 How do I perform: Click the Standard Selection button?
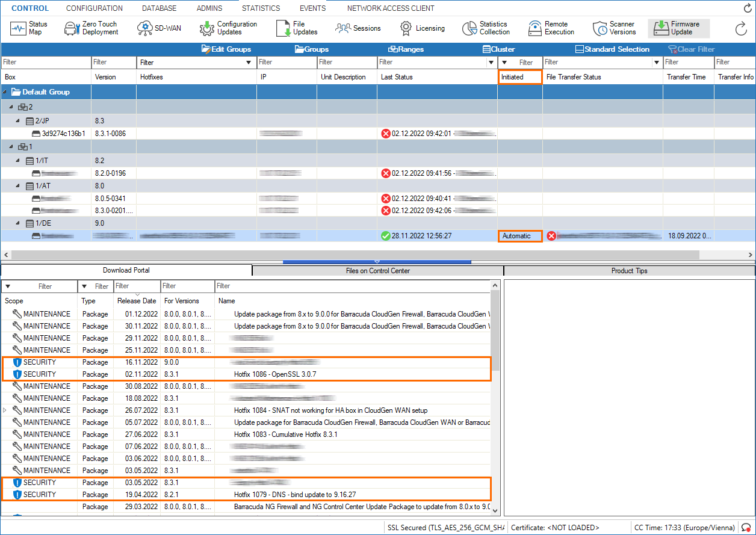[612, 49]
